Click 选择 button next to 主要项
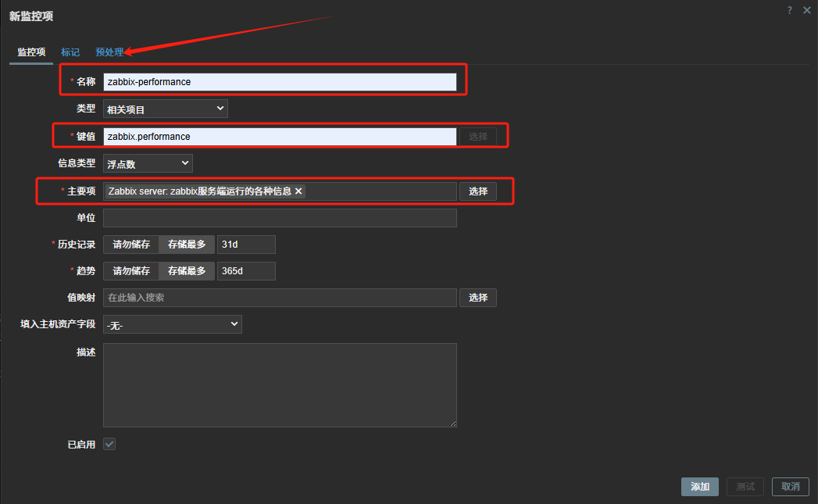 point(478,191)
